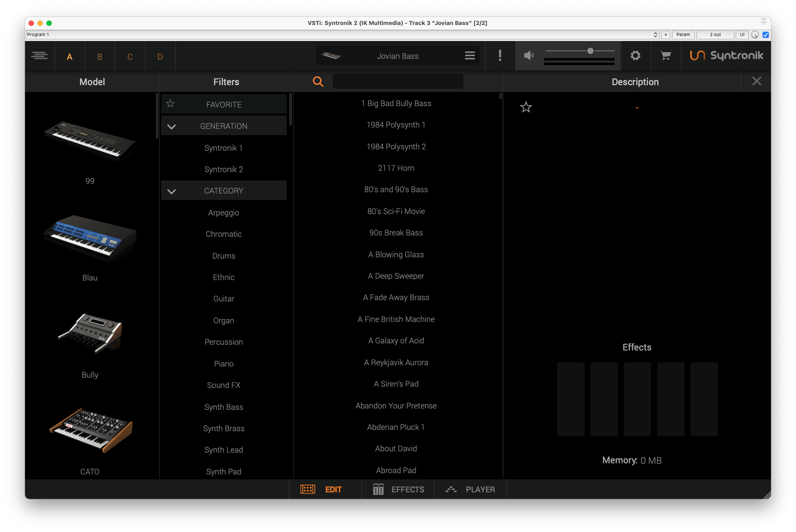Open the shop cart icon
796x532 pixels.
[x=666, y=56]
